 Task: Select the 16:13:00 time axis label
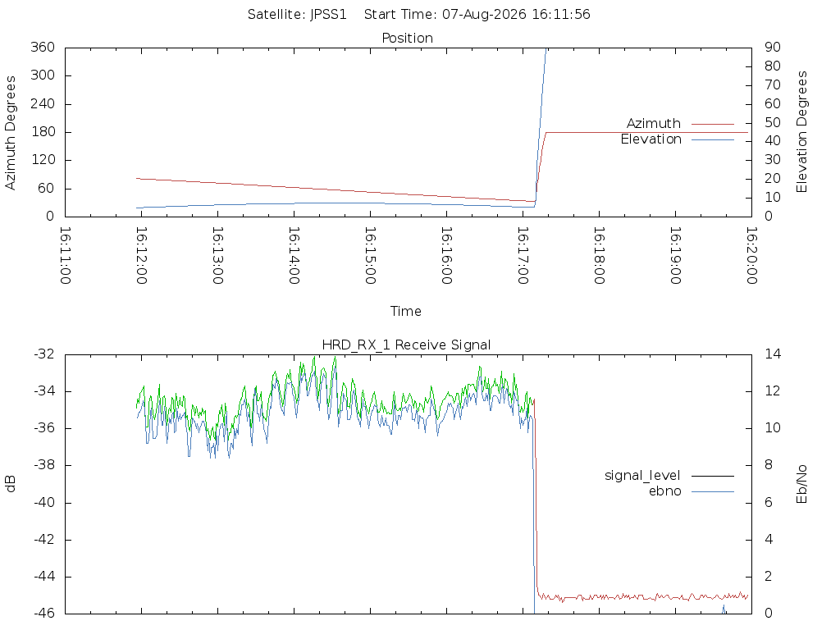217,256
